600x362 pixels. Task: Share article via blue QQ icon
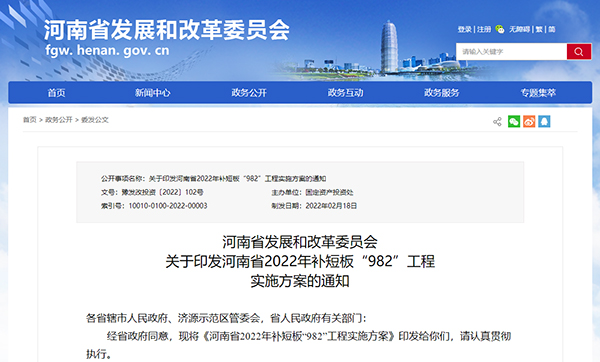[x=544, y=121]
